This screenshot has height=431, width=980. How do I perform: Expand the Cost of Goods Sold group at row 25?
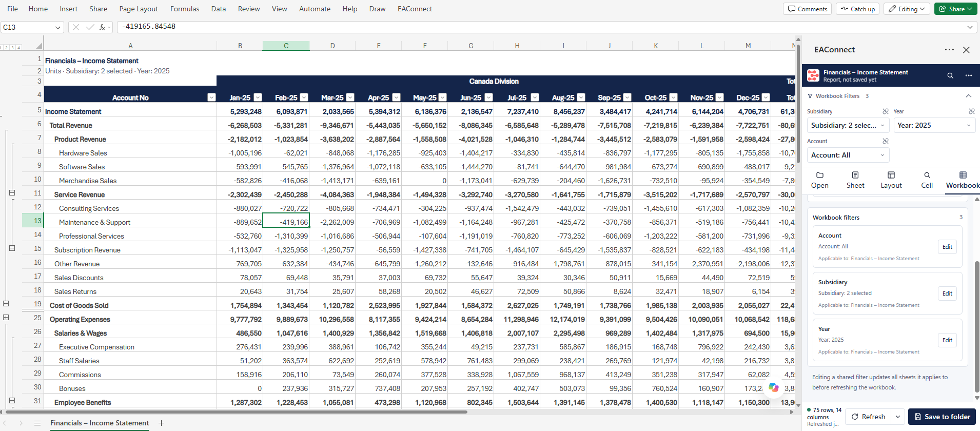point(6,318)
